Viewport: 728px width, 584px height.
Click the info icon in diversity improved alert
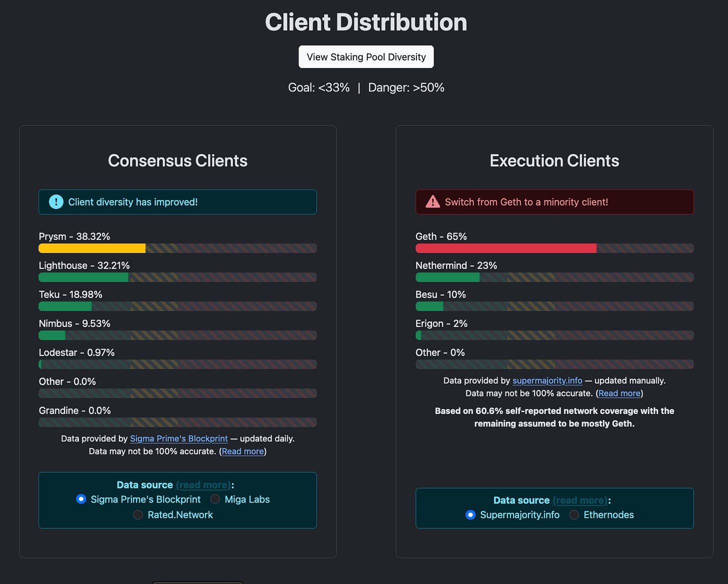tap(56, 202)
